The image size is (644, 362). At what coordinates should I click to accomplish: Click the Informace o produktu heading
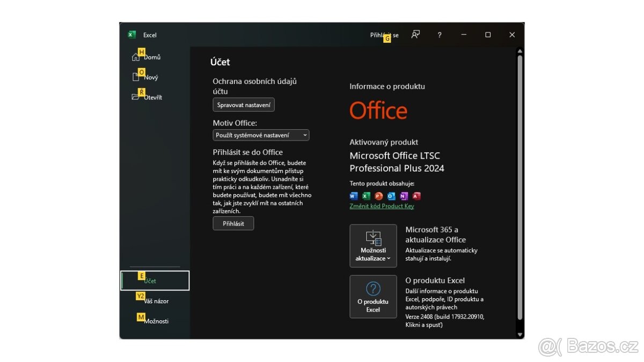coord(387,86)
